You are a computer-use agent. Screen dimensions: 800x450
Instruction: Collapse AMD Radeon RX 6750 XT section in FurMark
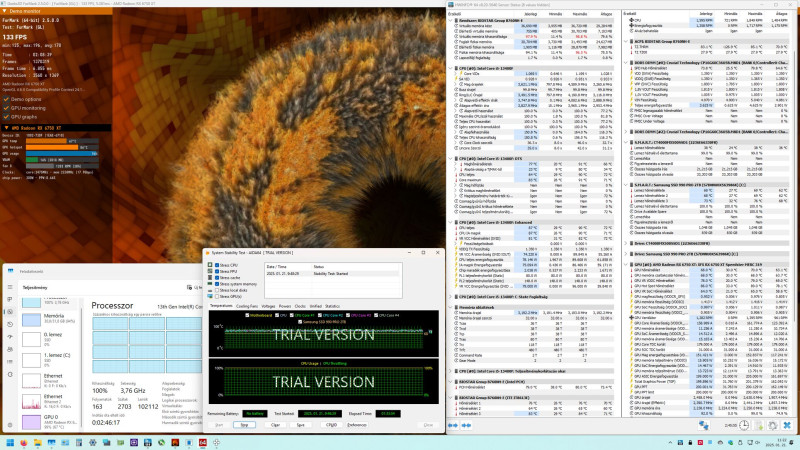(6, 128)
